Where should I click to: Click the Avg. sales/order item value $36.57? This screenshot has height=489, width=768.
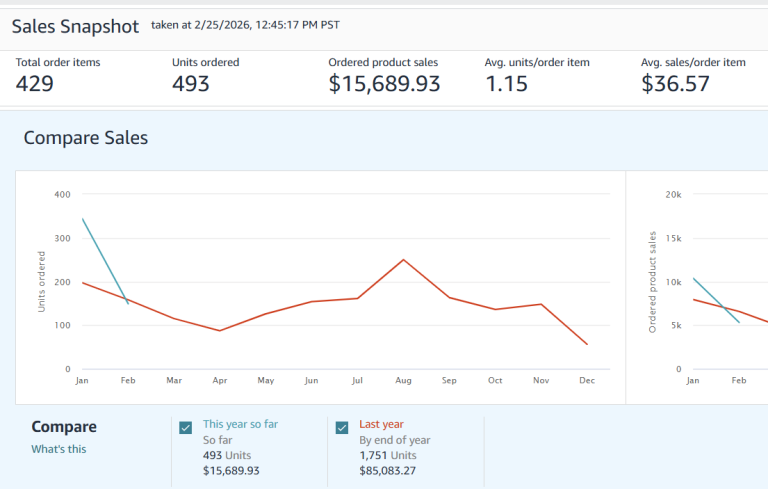675,84
